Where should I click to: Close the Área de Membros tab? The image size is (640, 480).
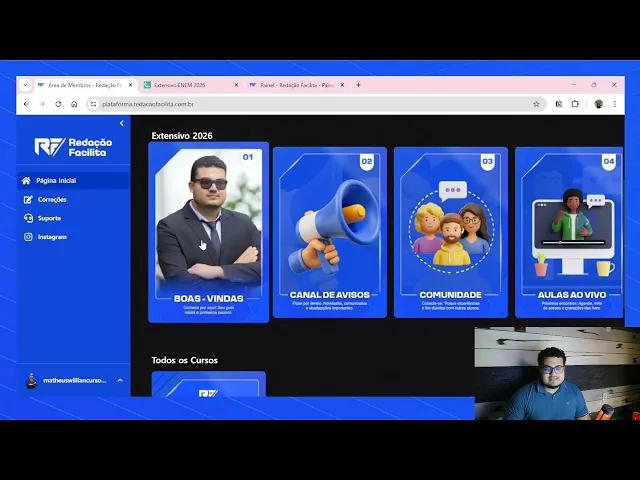tap(130, 85)
